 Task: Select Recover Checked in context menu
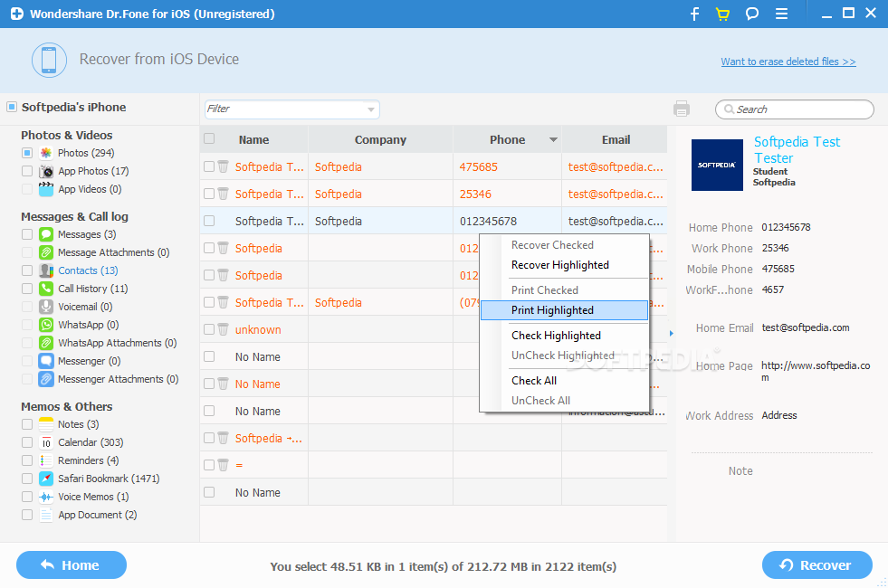[x=564, y=245]
